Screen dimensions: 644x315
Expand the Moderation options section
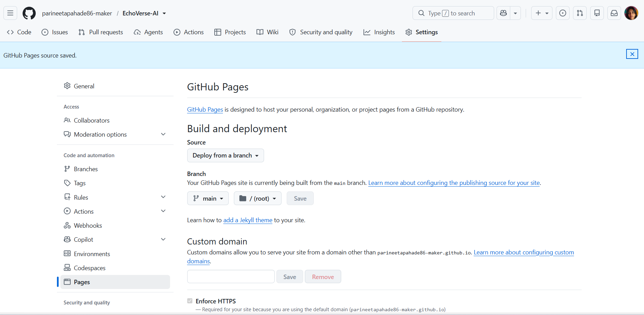163,134
